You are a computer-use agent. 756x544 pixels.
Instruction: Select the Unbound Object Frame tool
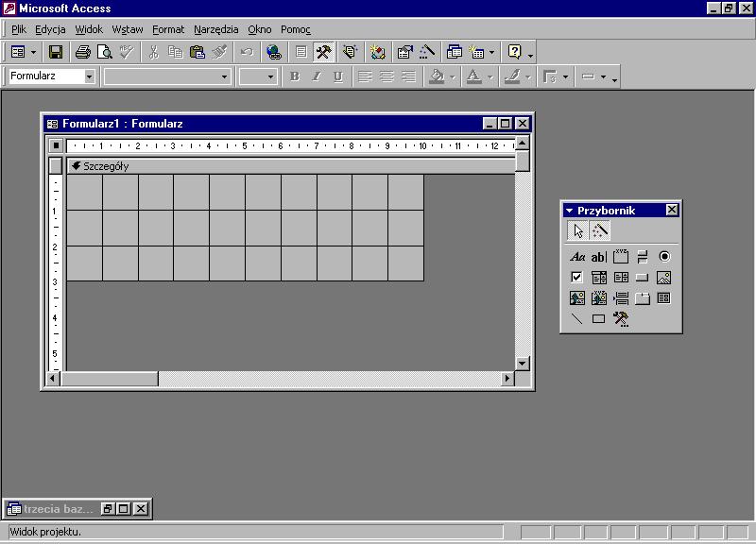tap(577, 298)
